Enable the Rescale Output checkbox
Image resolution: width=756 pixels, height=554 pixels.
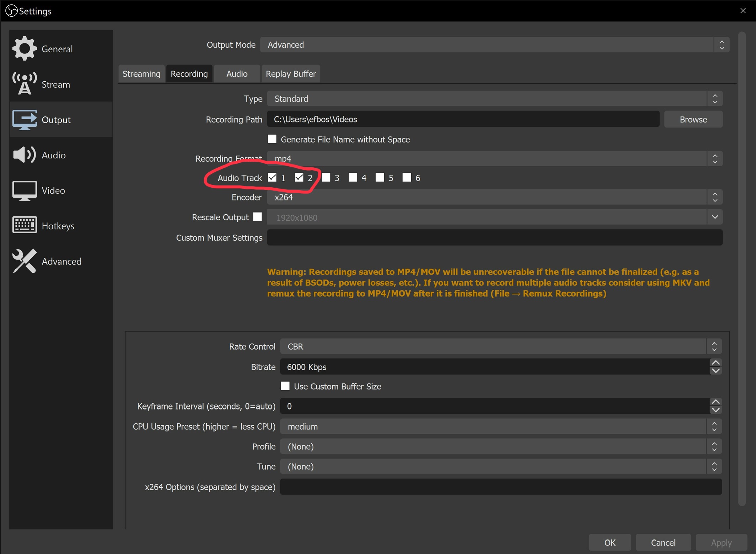[x=258, y=216]
